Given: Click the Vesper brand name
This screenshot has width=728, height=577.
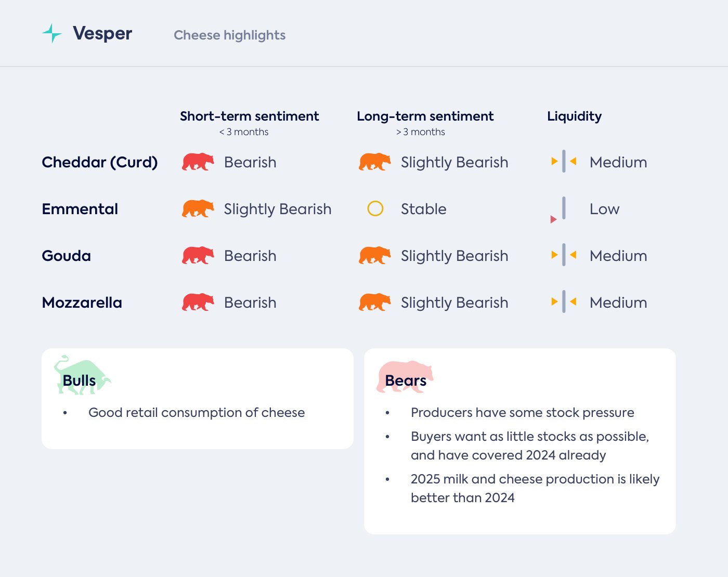Looking at the screenshot, I should point(102,33).
